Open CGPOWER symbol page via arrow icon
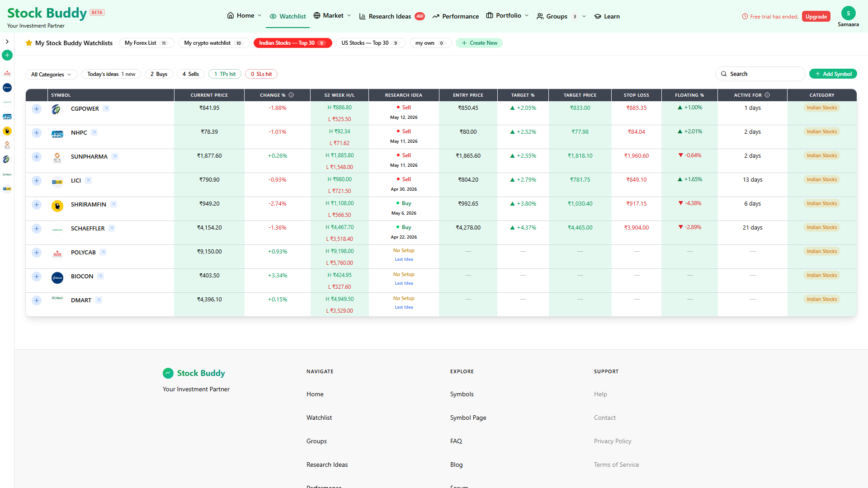The width and height of the screenshot is (868, 488). (106, 108)
